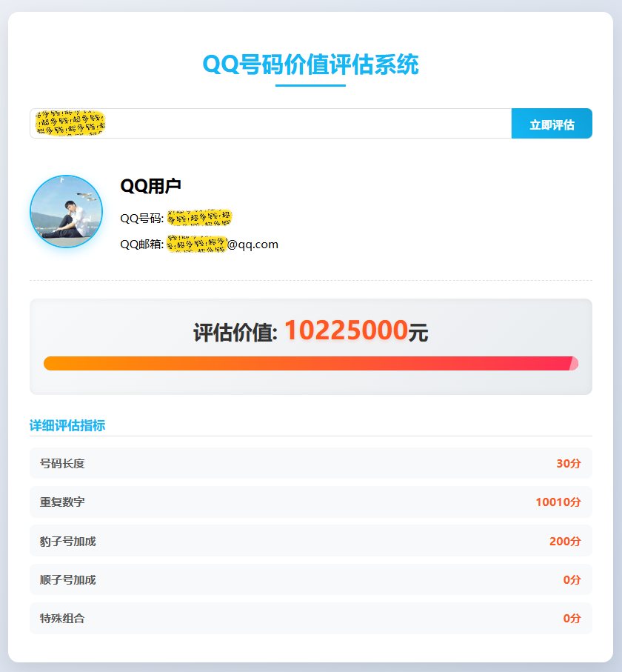The width and height of the screenshot is (622, 672).
Task: Click the 200分 score value
Action: pos(565,542)
